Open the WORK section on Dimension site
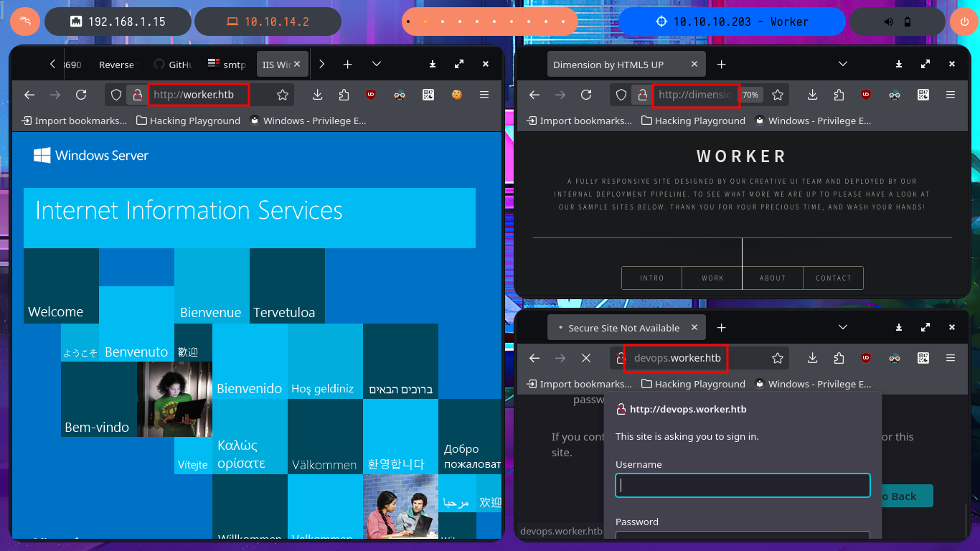 [712, 278]
